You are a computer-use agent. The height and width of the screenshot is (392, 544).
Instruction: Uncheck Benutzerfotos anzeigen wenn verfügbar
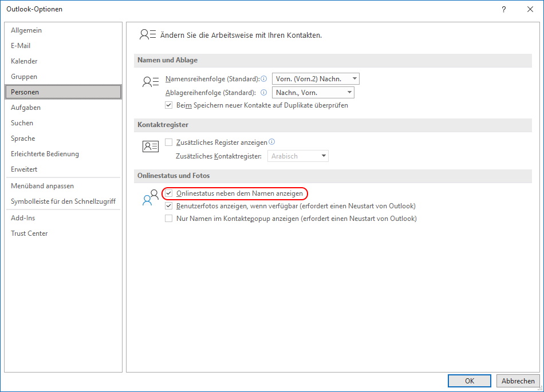pos(169,205)
